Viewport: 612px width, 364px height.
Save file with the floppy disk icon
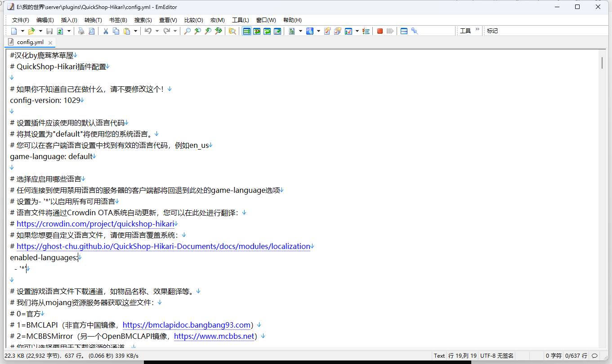[49, 31]
